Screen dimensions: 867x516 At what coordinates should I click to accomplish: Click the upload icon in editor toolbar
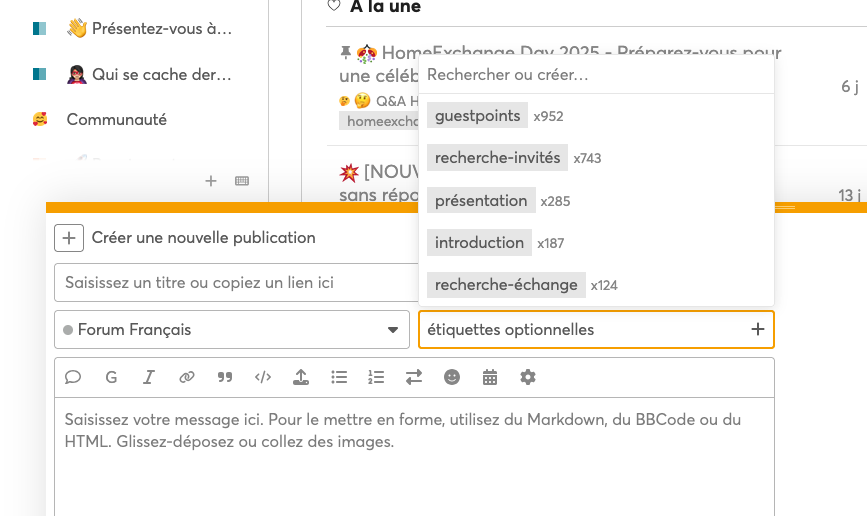[x=301, y=377]
